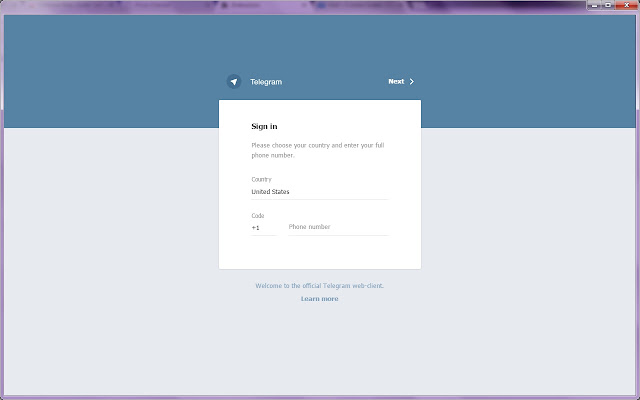Image resolution: width=640 pixels, height=400 pixels.
Task: Click the Next button
Action: coord(401,81)
